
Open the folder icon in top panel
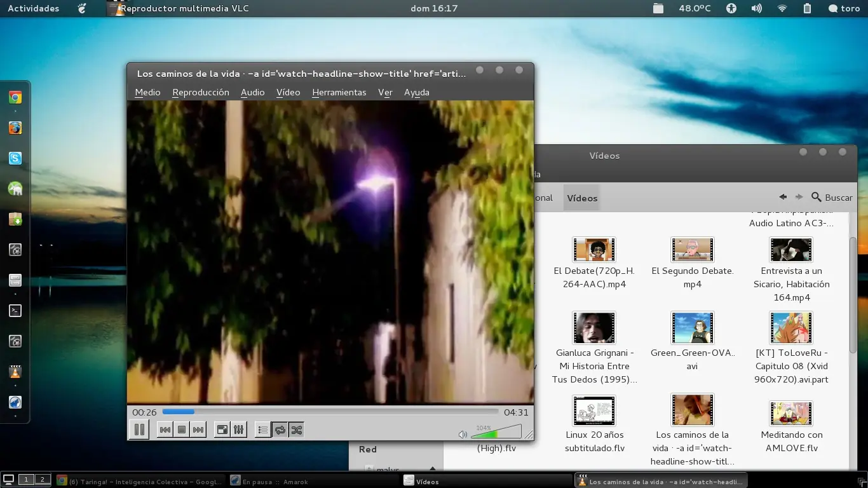(x=658, y=8)
